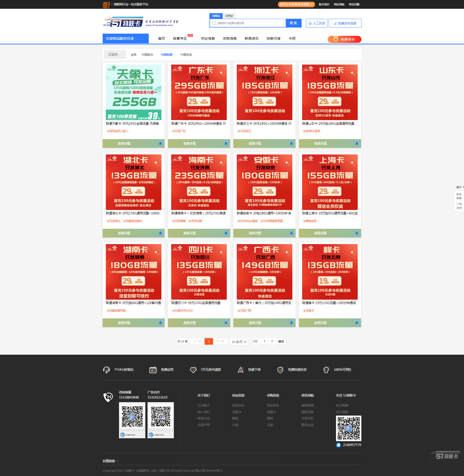Click the QQ icon on 联通海南卡 card
The height and width of the screenshot is (476, 464).
[x=226, y=233]
